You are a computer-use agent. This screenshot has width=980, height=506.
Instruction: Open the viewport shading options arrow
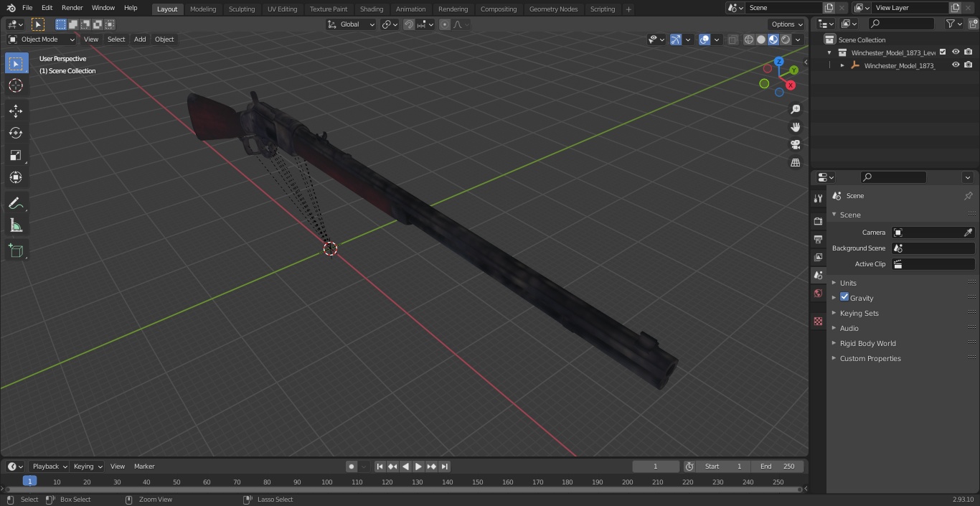pos(798,39)
